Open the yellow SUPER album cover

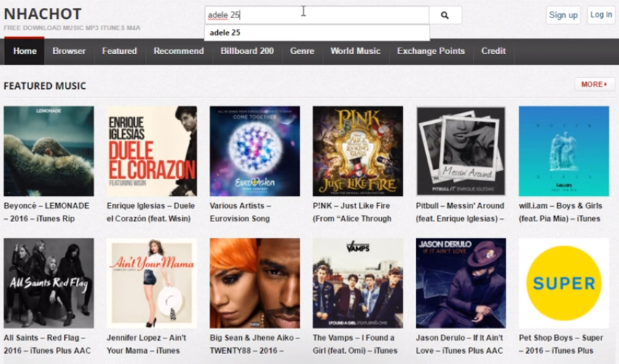pyautogui.click(x=564, y=283)
